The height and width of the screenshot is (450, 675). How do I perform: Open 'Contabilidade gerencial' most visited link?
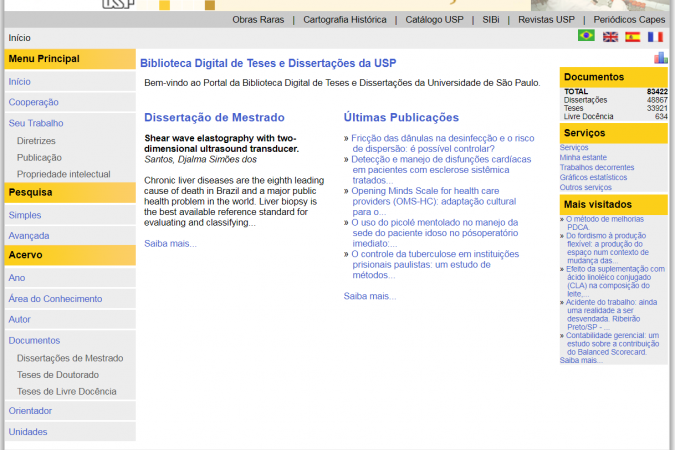612,344
